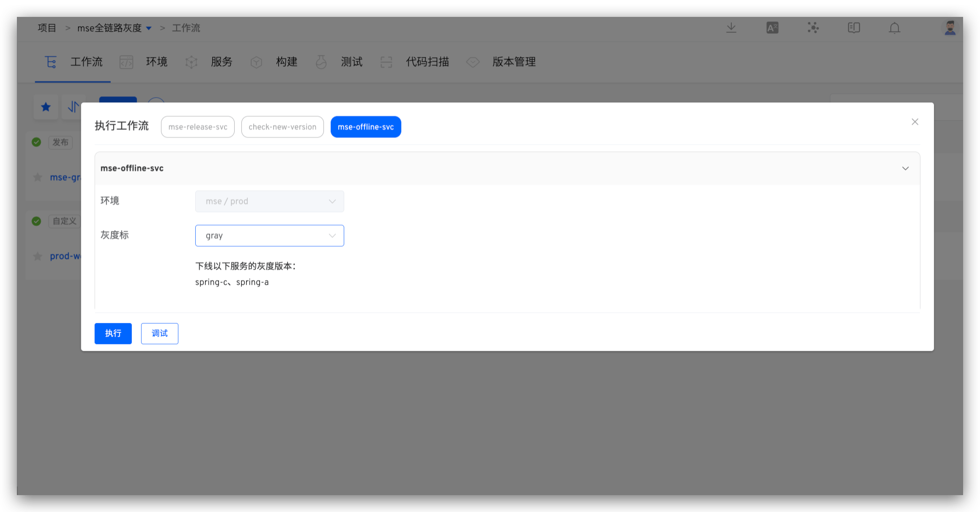Click the 项目 breadcrumb link

(x=47, y=28)
